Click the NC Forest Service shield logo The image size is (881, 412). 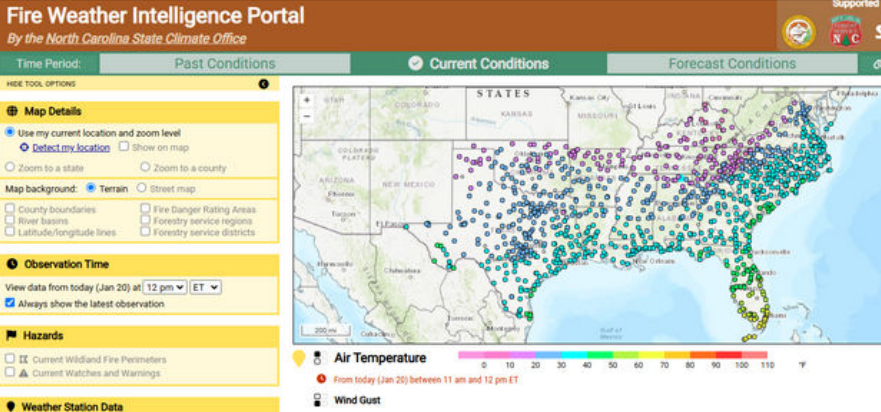[x=846, y=32]
